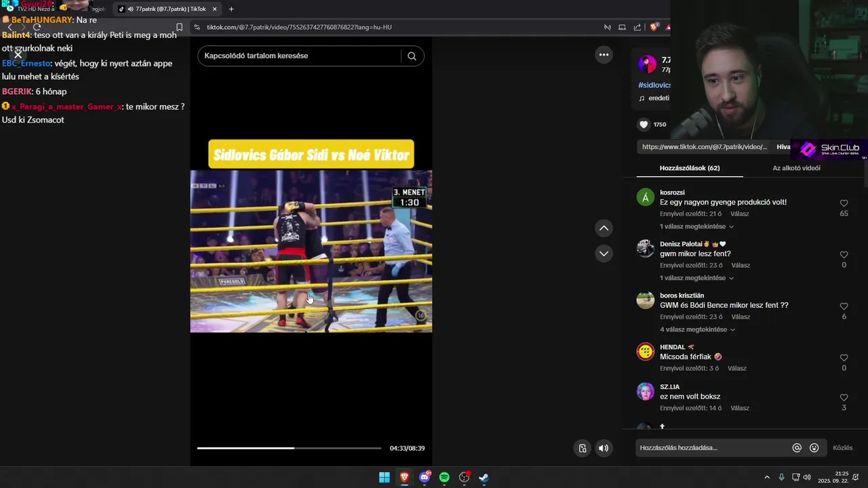Expand kosrozsi's '1 válasz megtekintése'
The image size is (868, 488).
click(696, 226)
